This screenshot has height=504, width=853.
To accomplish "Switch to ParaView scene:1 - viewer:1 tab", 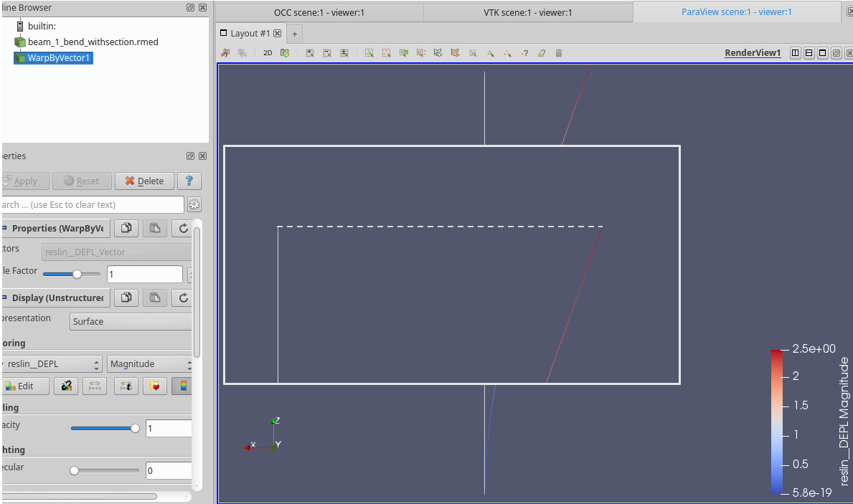I will pos(737,11).
